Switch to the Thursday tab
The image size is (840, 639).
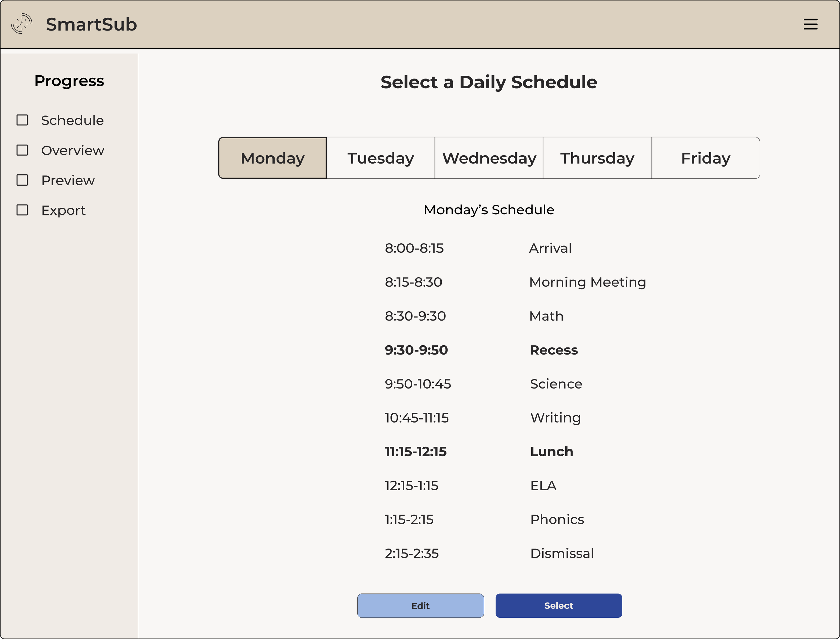point(597,158)
